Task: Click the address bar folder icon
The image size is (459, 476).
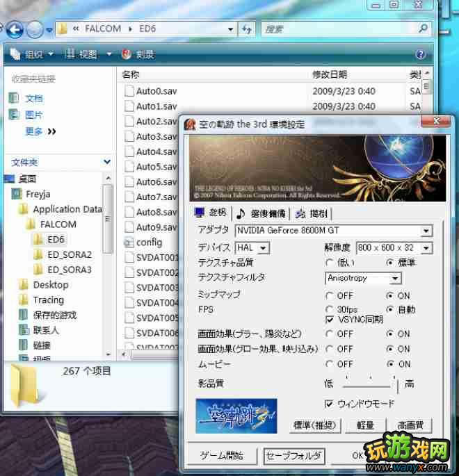Action: (x=62, y=29)
